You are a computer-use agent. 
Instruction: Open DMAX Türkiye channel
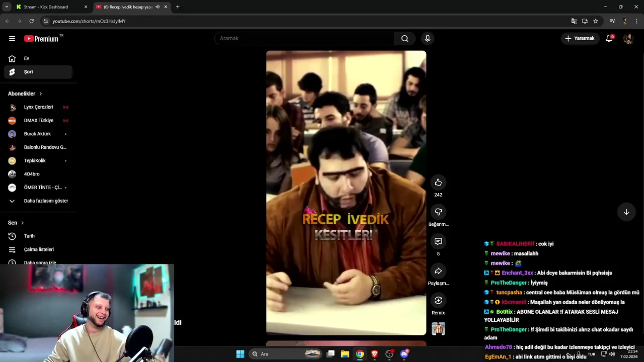click(38, 121)
